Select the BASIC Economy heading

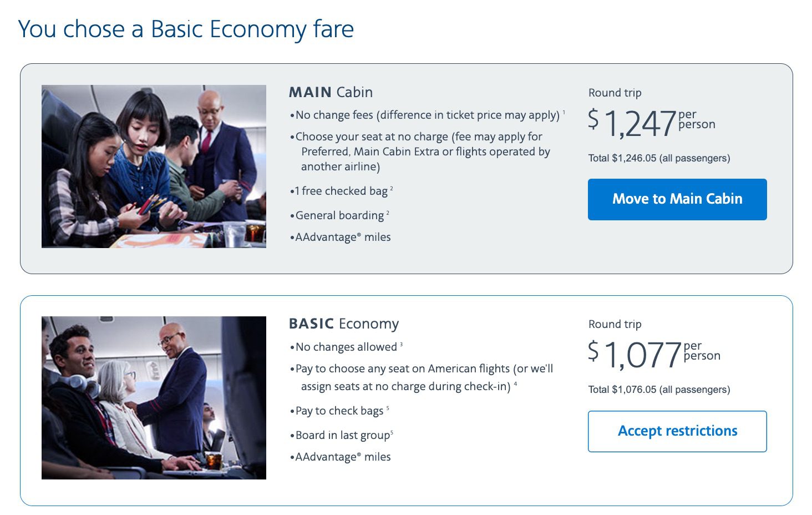(343, 323)
